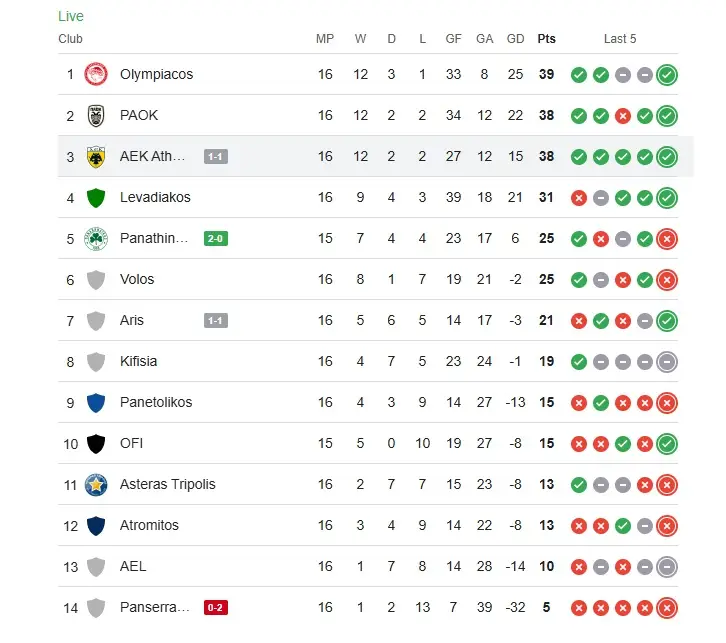Screen dimensions: 726x643
Task: Click the Asteras Tripolis star crest
Action: [96, 484]
